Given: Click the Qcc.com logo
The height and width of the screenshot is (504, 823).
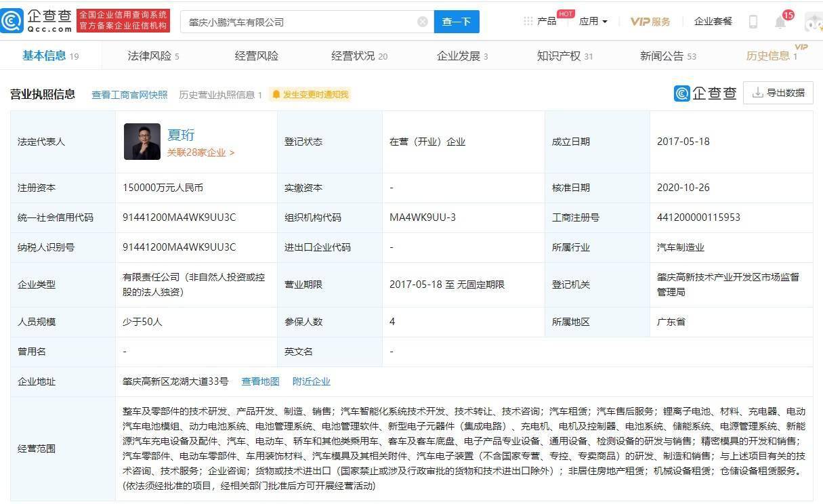Looking at the screenshot, I should pyautogui.click(x=36, y=21).
